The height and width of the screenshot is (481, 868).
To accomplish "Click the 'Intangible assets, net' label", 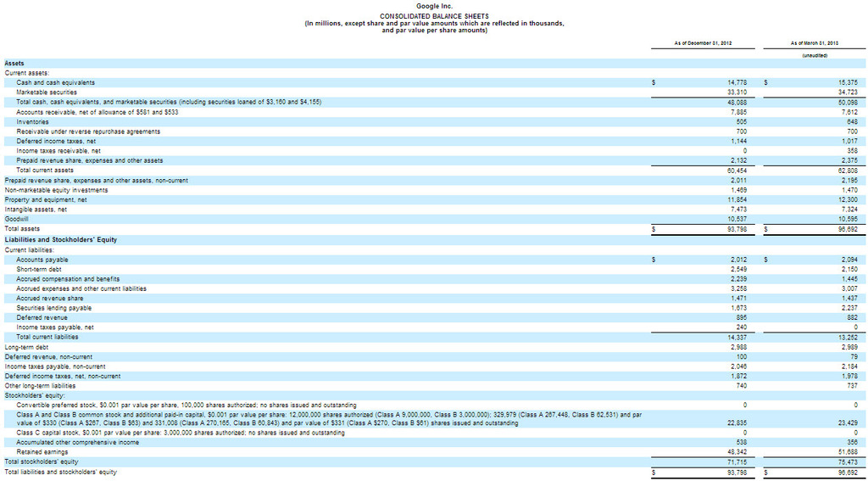I will coord(36,210).
